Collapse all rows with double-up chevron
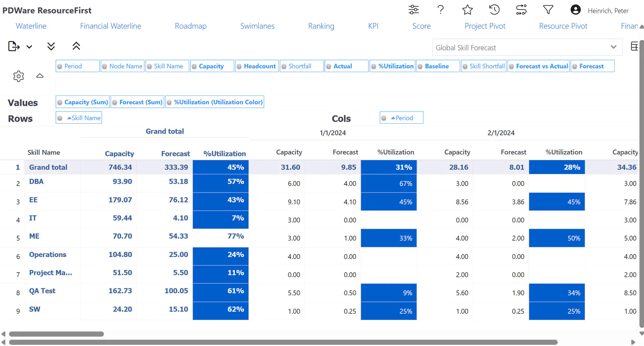This screenshot has width=644, height=346. (76, 46)
